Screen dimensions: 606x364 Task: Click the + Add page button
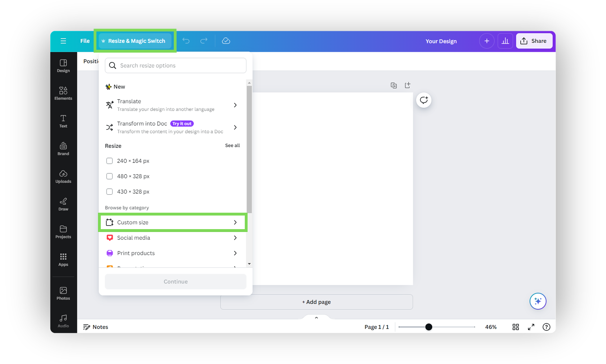click(x=316, y=302)
